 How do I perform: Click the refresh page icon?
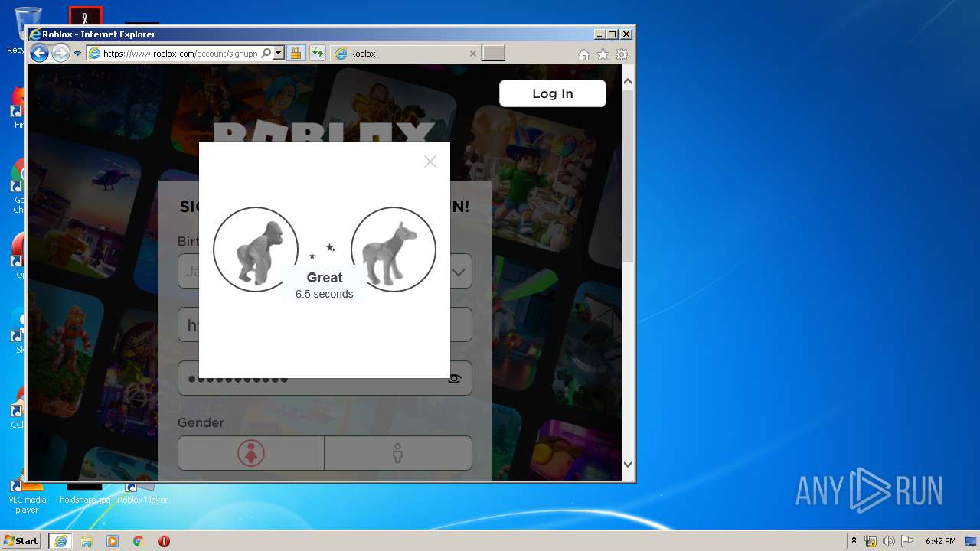[318, 54]
